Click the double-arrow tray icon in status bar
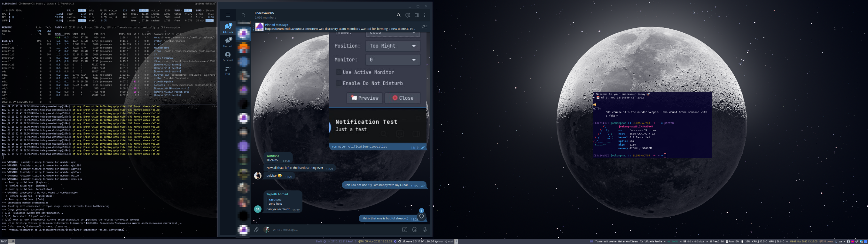This screenshot has width=868, height=244. [857, 241]
